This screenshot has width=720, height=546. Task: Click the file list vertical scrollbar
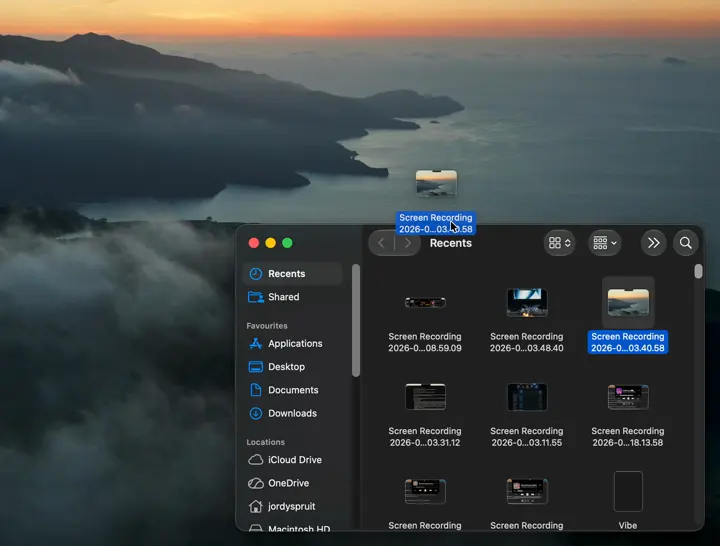tap(698, 271)
